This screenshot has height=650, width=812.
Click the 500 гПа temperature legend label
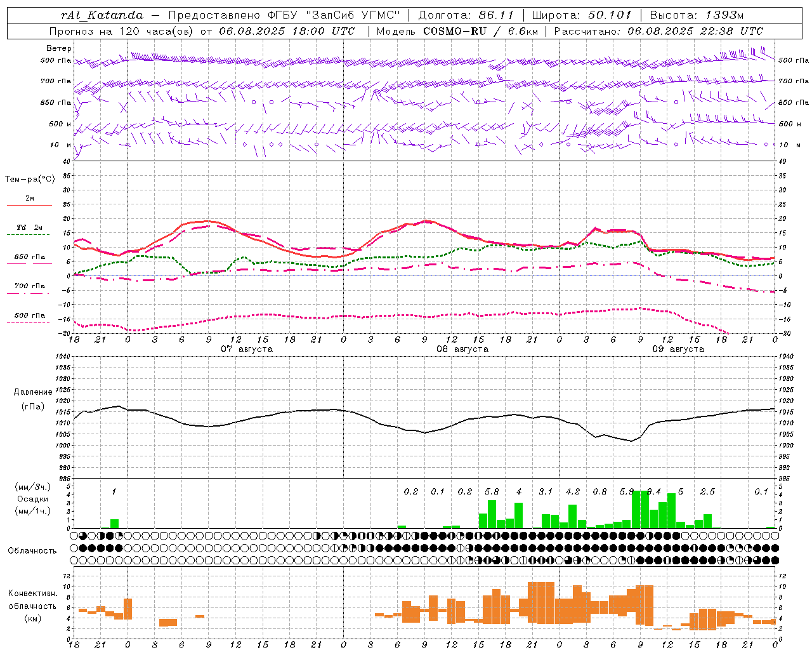coord(29,315)
